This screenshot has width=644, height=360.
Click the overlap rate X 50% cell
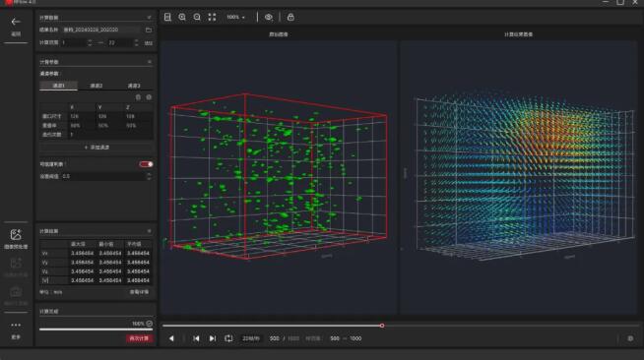[x=82, y=126]
